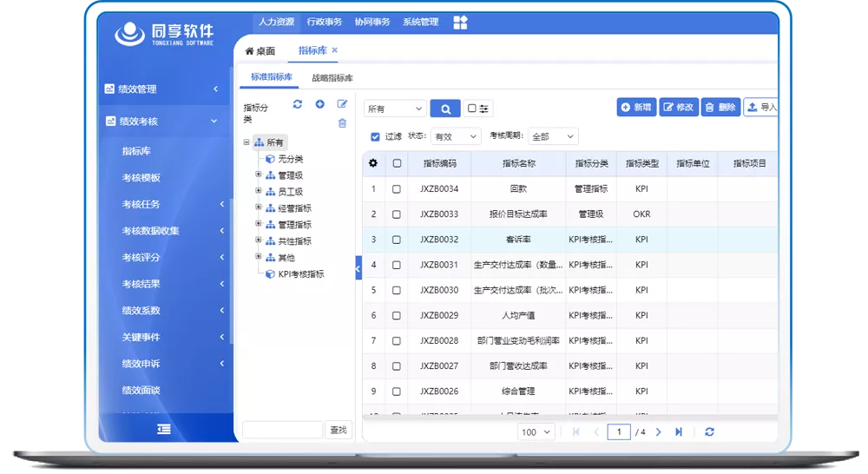Open the 人力资源 top menu
This screenshot has height=474, width=868.
(276, 23)
